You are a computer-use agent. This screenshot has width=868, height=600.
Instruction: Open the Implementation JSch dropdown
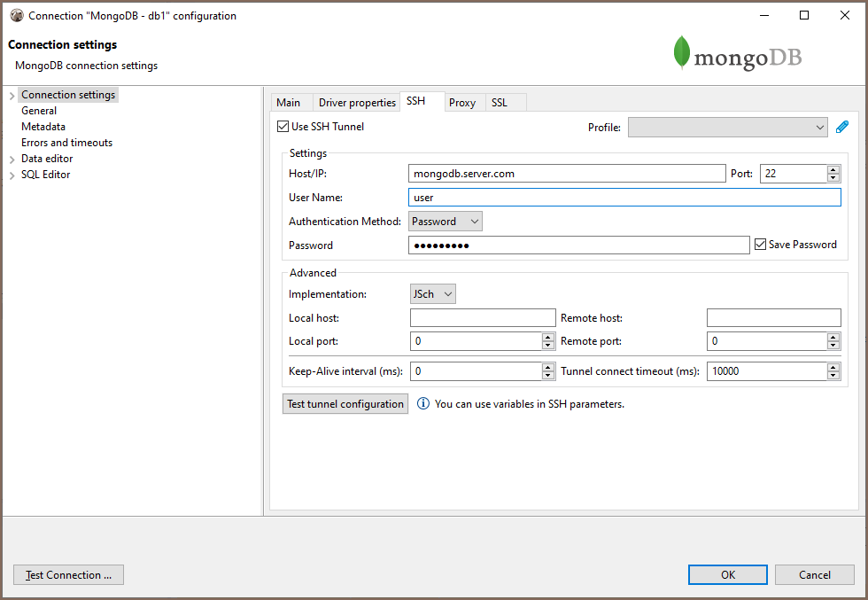(433, 293)
